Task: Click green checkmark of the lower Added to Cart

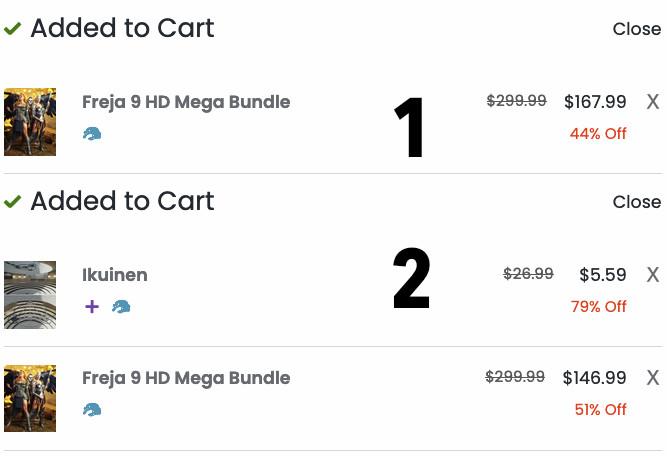Action: 13,202
